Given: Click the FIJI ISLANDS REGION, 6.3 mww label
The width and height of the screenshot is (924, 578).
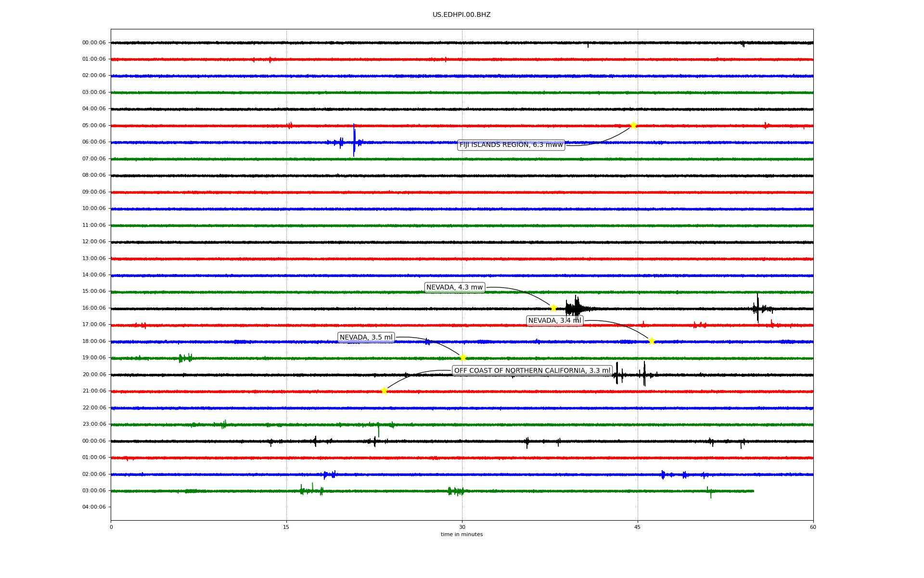Looking at the screenshot, I should coord(511,145).
